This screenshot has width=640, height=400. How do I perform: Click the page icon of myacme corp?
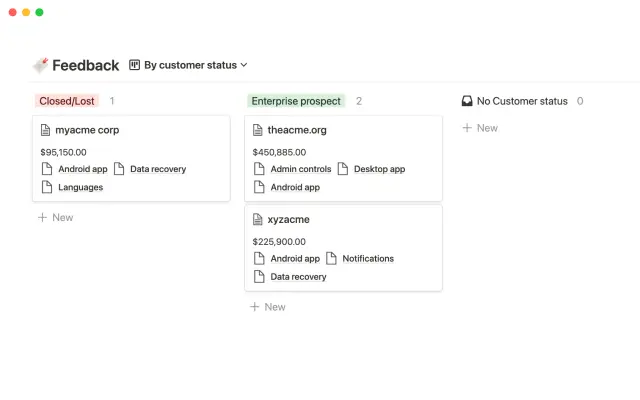[45, 130]
